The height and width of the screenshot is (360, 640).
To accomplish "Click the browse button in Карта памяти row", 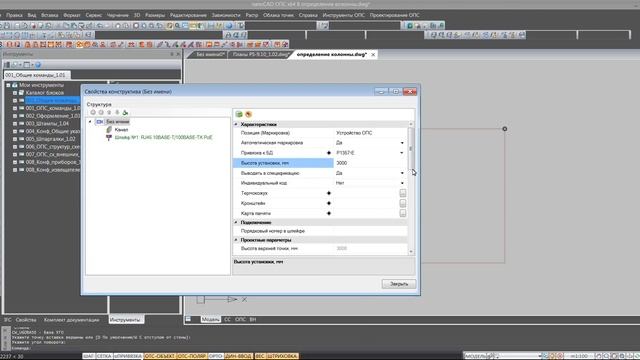I will click(x=403, y=213).
